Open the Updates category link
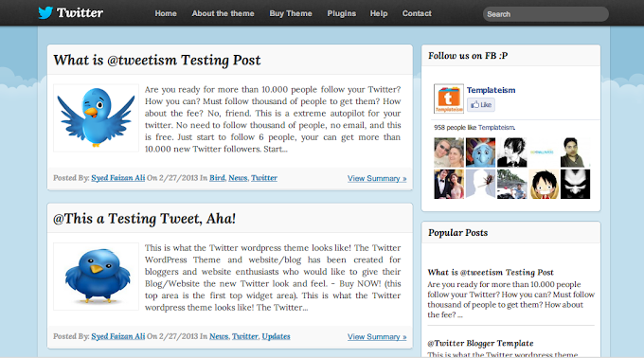This screenshot has width=644, height=358. click(276, 336)
